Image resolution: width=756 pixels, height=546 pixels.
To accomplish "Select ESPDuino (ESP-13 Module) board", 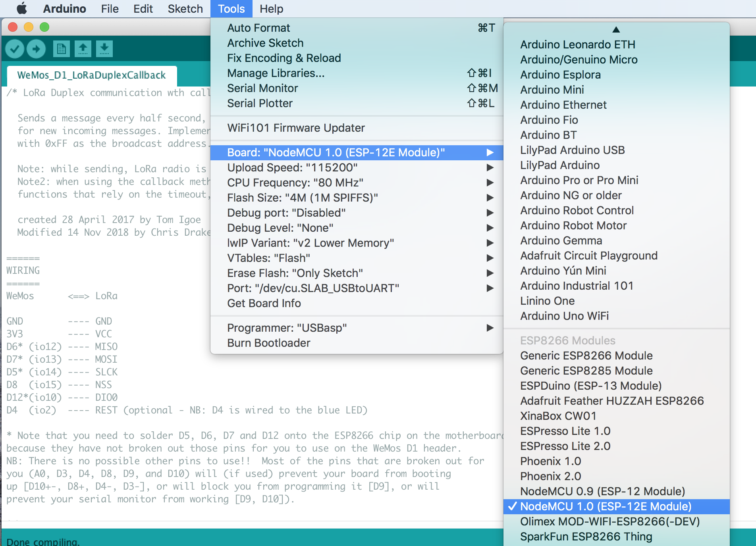I will coord(617,386).
